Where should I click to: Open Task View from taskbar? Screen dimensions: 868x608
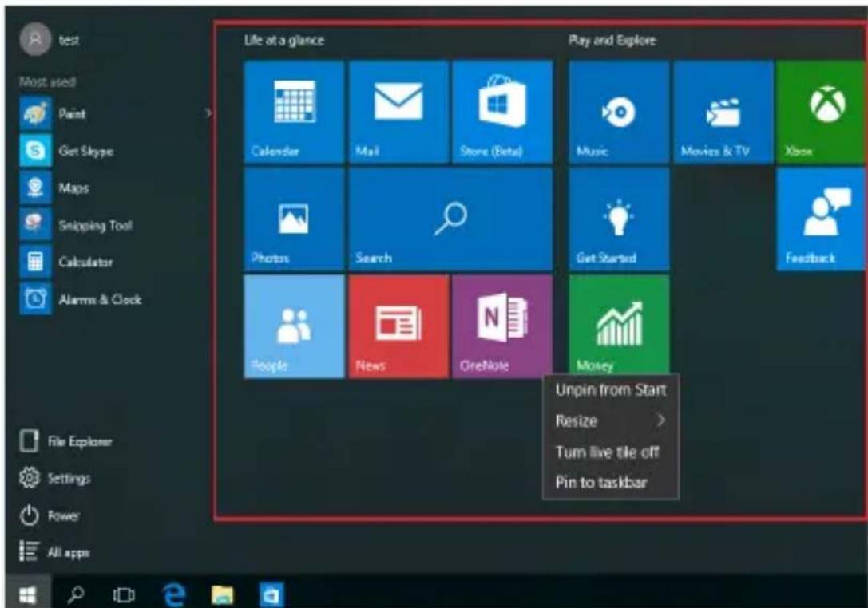click(x=124, y=595)
